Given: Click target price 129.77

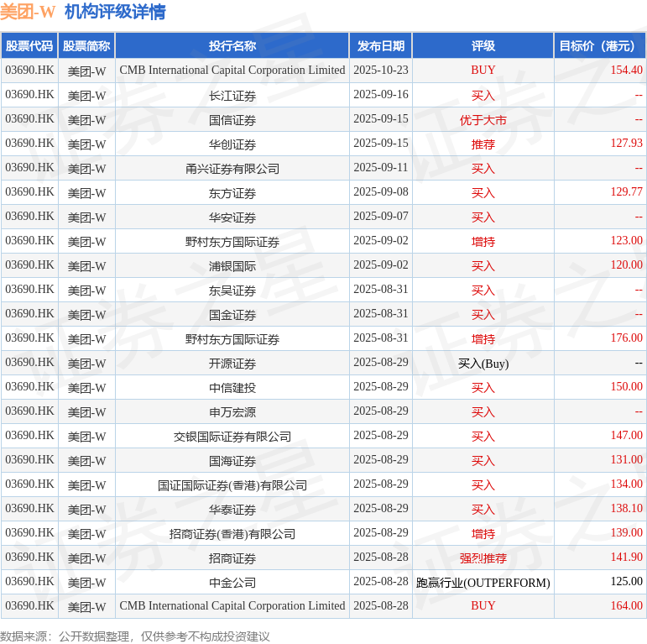Looking at the screenshot, I should pos(626,191).
